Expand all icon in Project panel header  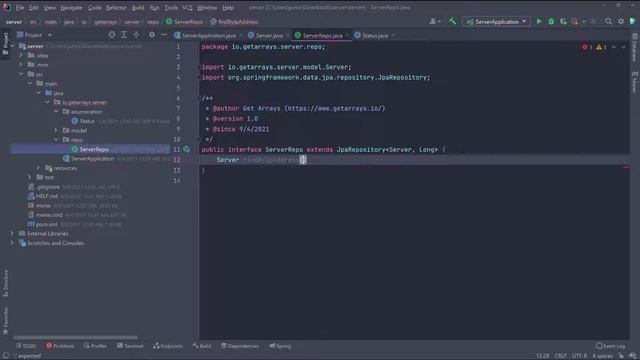(124, 35)
